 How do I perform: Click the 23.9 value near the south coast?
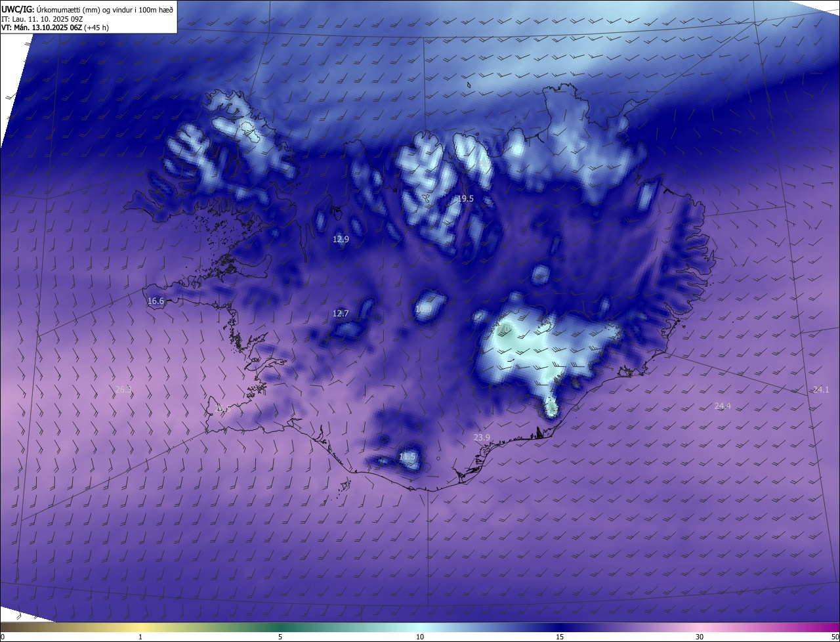click(482, 438)
